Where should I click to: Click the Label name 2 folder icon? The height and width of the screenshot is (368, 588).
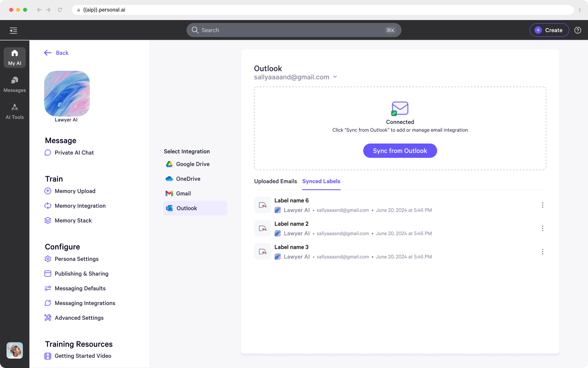[x=263, y=228]
